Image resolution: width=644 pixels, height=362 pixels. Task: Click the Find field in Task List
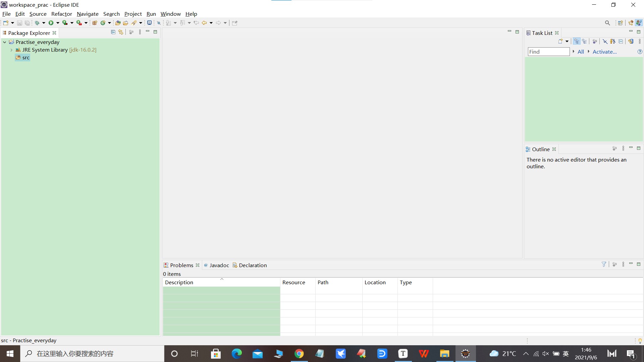click(548, 52)
